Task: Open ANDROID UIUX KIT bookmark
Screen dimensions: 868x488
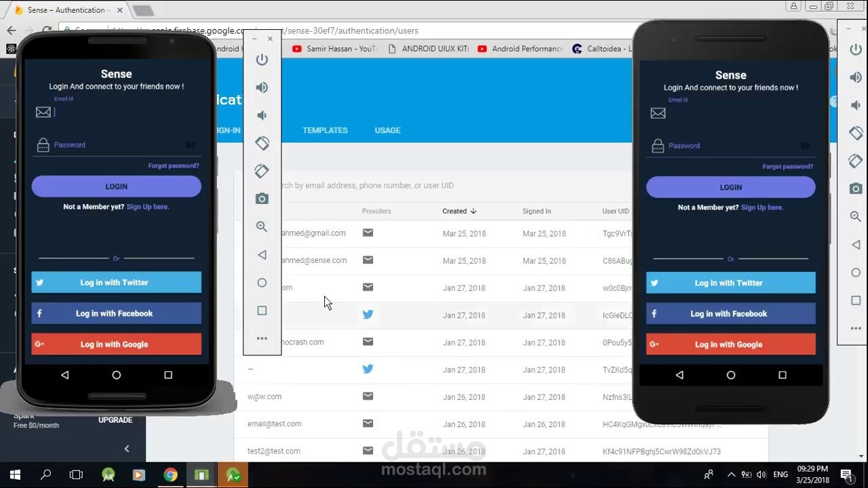Action: [x=429, y=49]
